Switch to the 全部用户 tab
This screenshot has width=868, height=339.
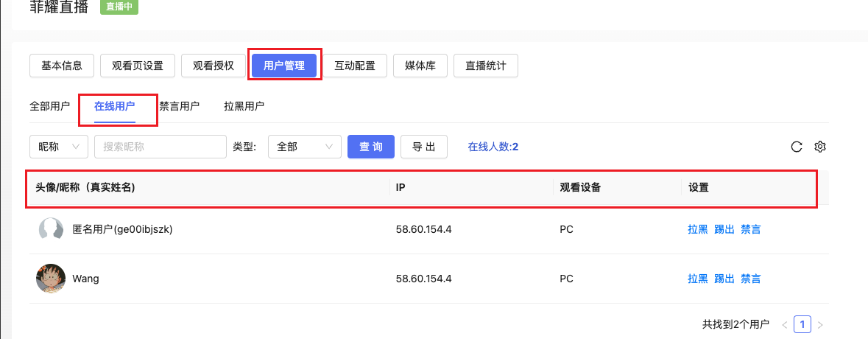pyautogui.click(x=50, y=106)
